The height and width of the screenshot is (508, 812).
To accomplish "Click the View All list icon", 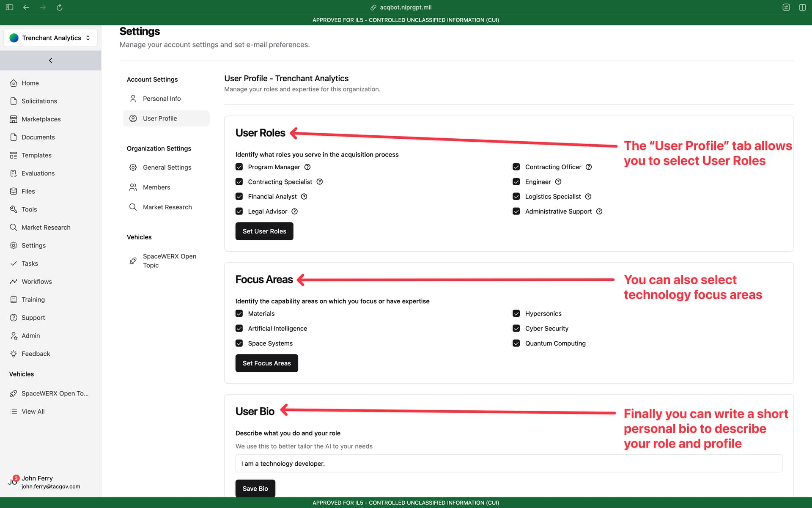I will (x=14, y=412).
